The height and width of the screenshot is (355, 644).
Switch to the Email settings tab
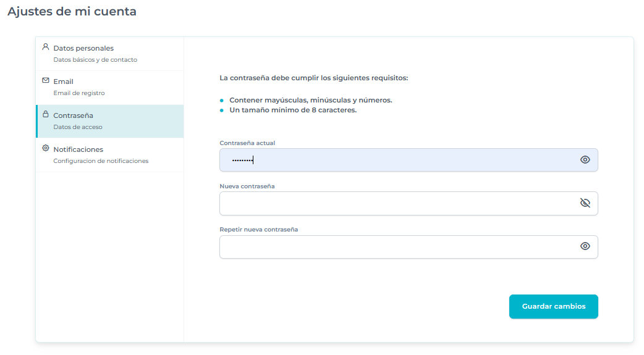point(63,81)
